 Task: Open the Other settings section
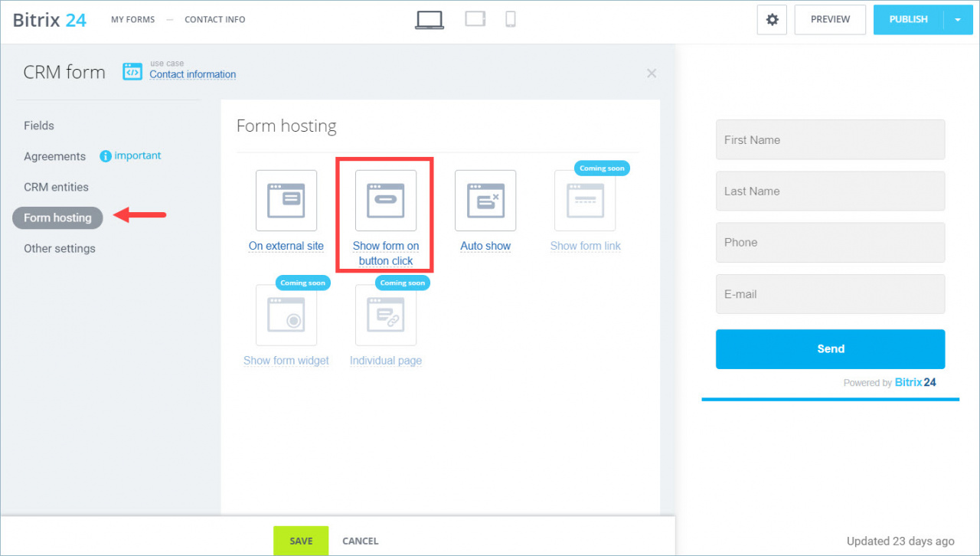pyautogui.click(x=60, y=248)
